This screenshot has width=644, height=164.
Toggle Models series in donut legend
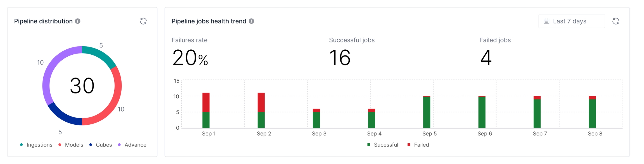[71, 145]
